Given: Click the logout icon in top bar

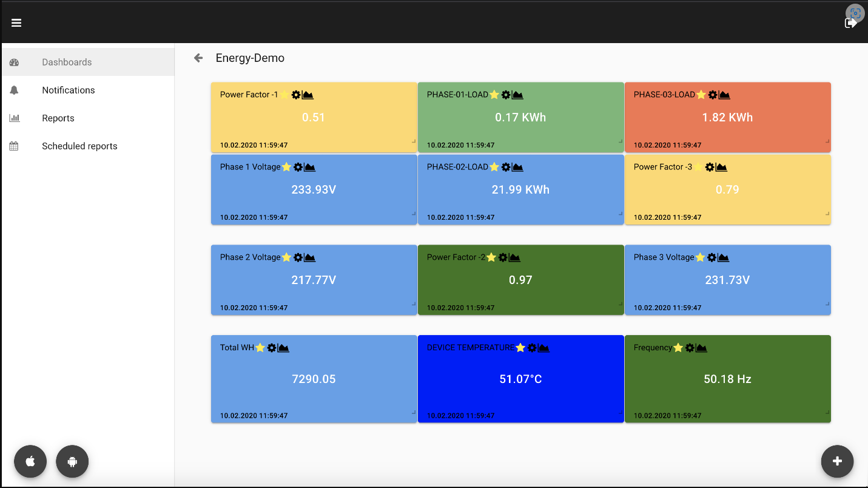Looking at the screenshot, I should [x=851, y=23].
